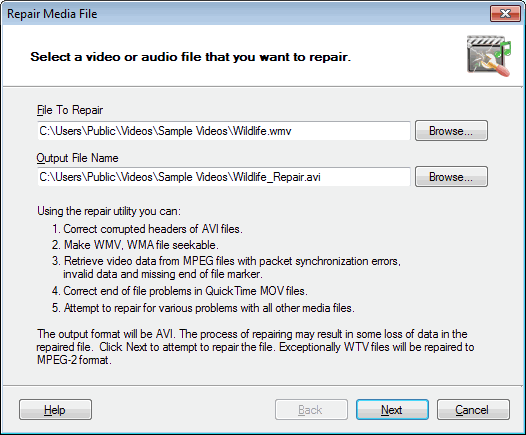The width and height of the screenshot is (526, 435).
Task: Click the list item about MPEG packet errors
Action: [226, 267]
